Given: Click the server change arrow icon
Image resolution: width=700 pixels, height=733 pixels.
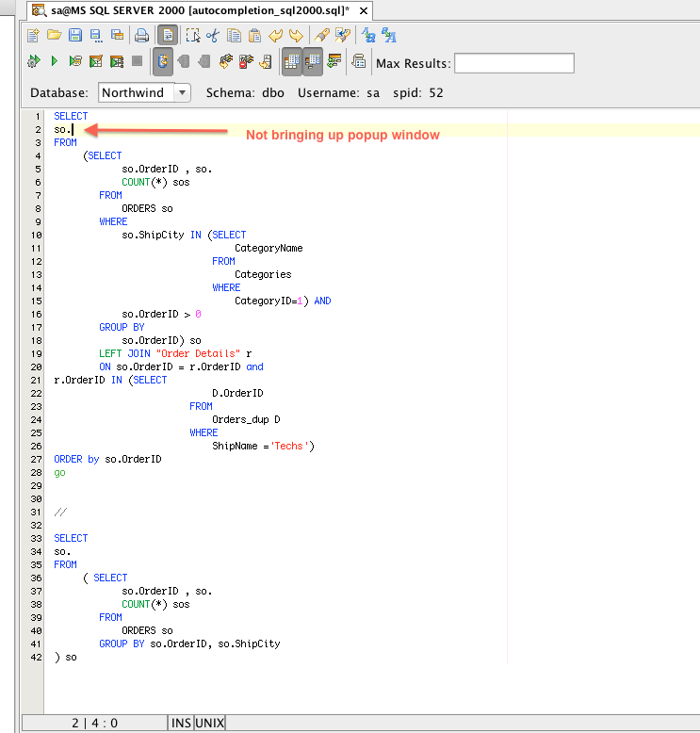Looking at the screenshot, I should point(267,61).
